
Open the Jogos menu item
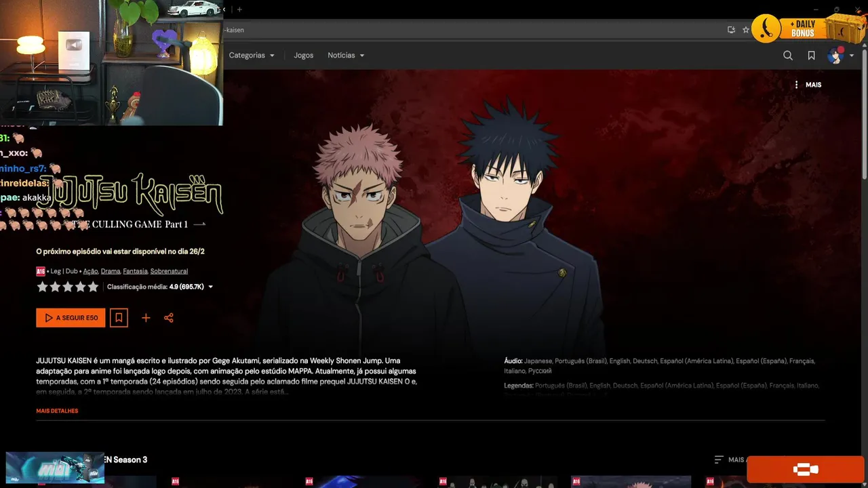pyautogui.click(x=303, y=56)
